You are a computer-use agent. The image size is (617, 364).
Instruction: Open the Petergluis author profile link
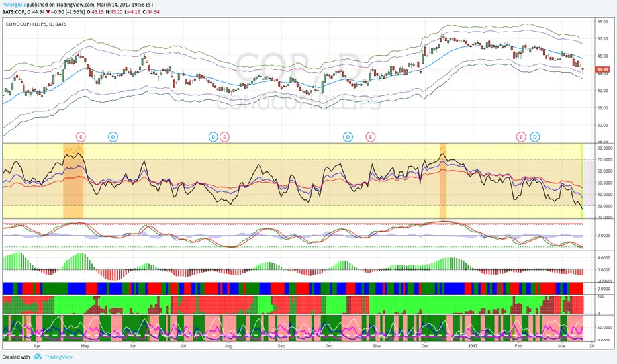(14, 5)
